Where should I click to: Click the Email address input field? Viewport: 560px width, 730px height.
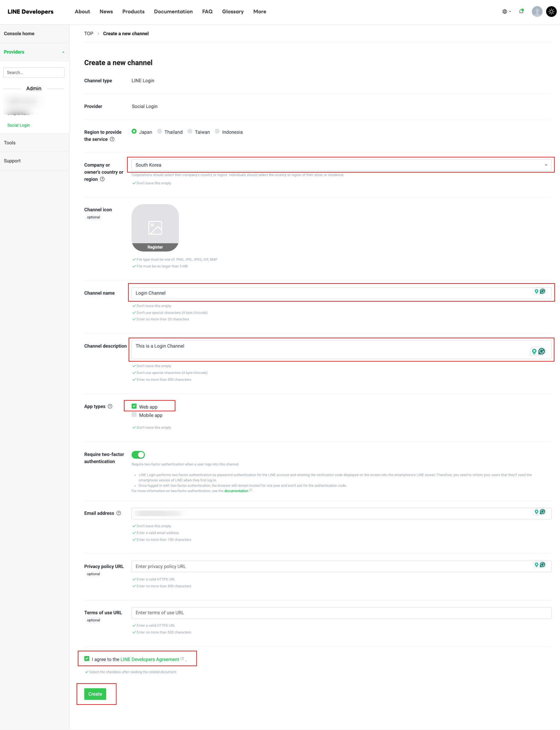(341, 513)
